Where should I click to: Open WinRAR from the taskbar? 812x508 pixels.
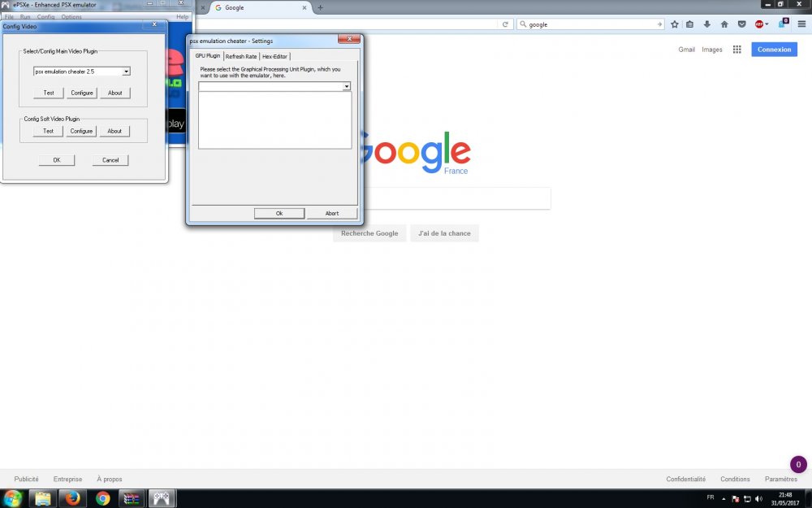coord(132,498)
